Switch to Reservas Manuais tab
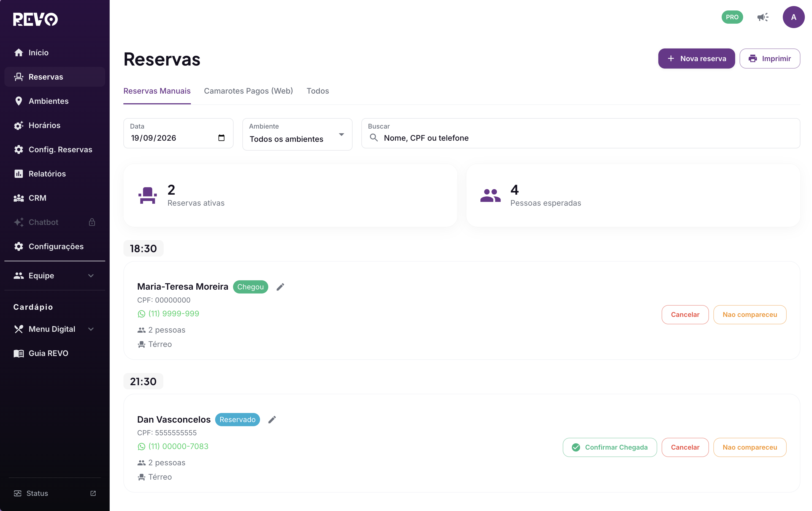 click(x=157, y=91)
